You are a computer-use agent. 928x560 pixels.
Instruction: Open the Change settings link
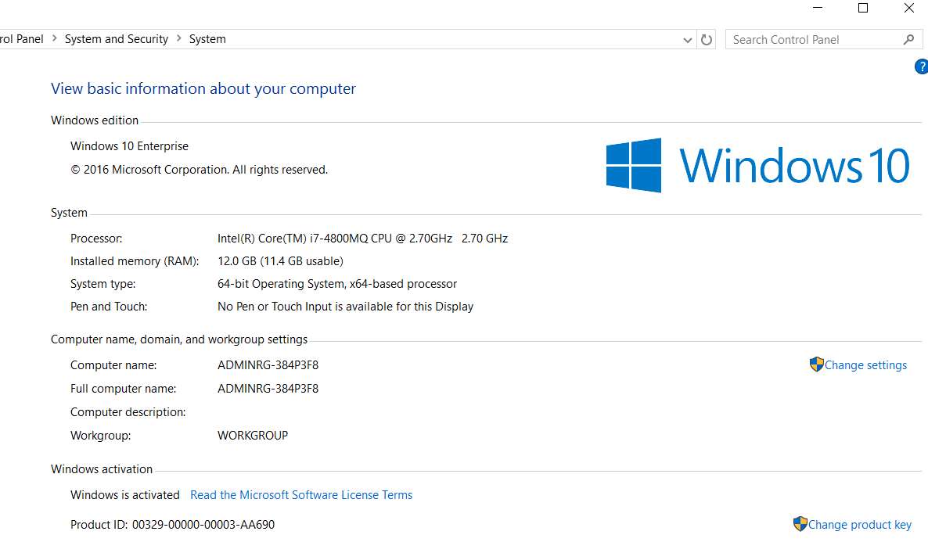click(x=865, y=365)
